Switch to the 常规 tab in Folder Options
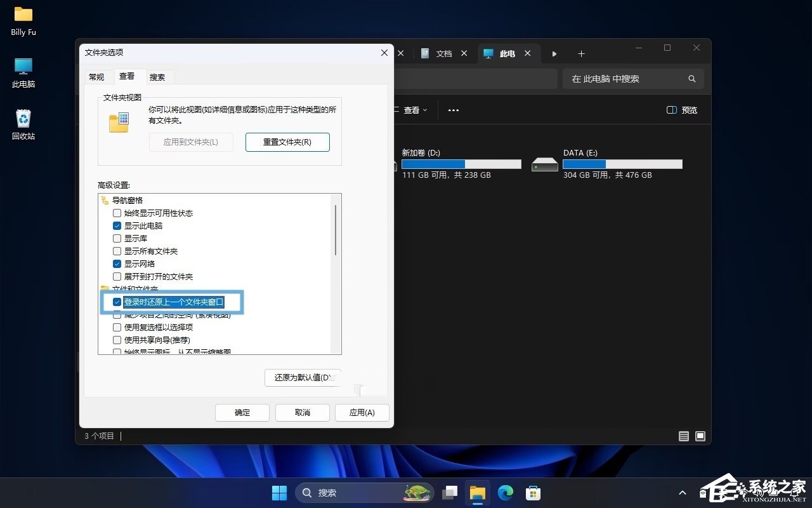The height and width of the screenshot is (508, 812). click(97, 76)
